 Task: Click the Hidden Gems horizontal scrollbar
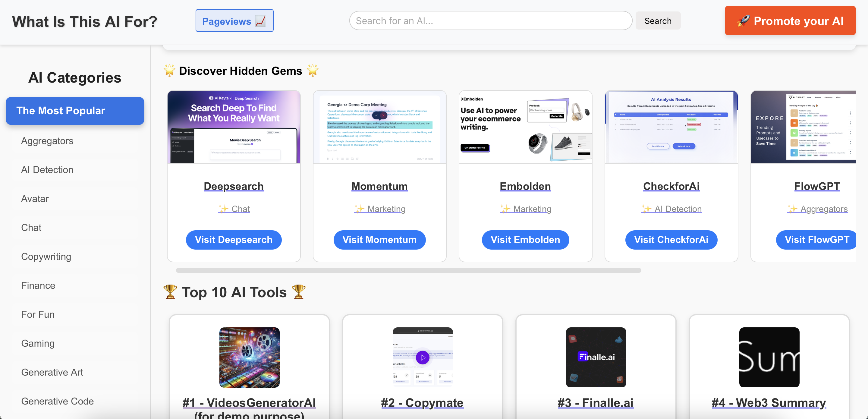click(408, 270)
